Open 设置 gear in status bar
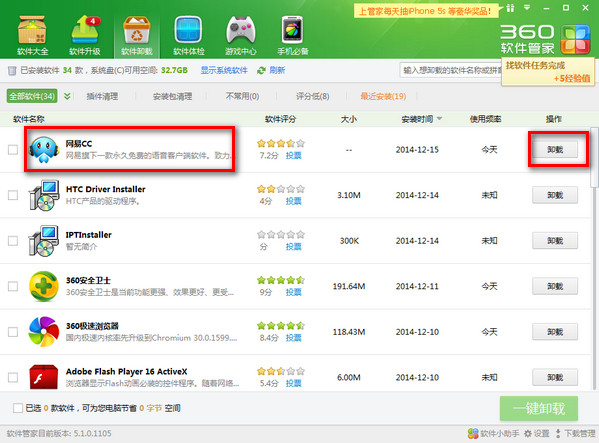This screenshot has width=599, height=443. coord(528,433)
